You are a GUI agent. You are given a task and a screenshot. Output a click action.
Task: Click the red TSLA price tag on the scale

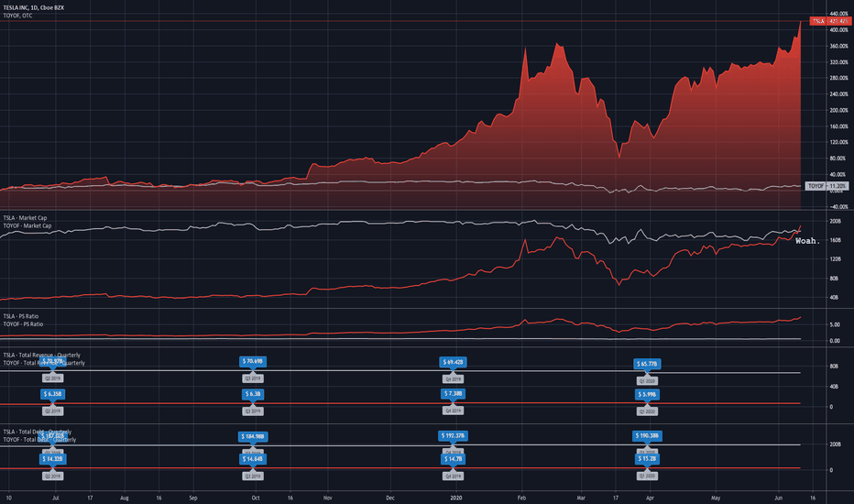[830, 21]
